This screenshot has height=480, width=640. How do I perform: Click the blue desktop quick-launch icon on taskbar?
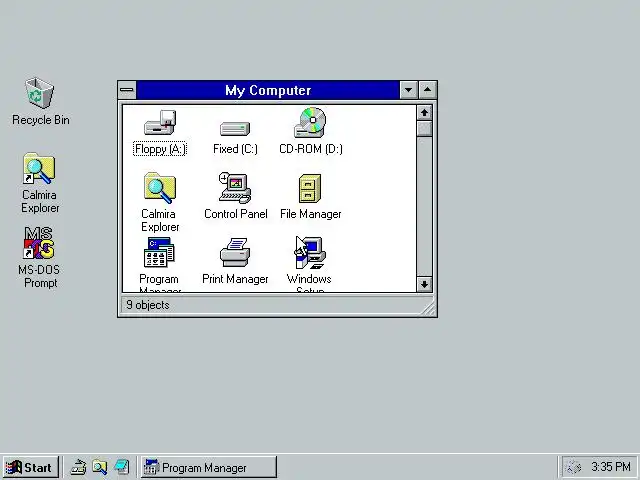(x=122, y=467)
